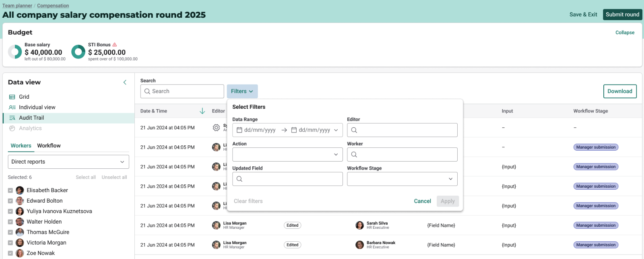The width and height of the screenshot is (644, 259).
Task: Deselect the Victoria Morgan checkbox
Action: [x=10, y=243]
